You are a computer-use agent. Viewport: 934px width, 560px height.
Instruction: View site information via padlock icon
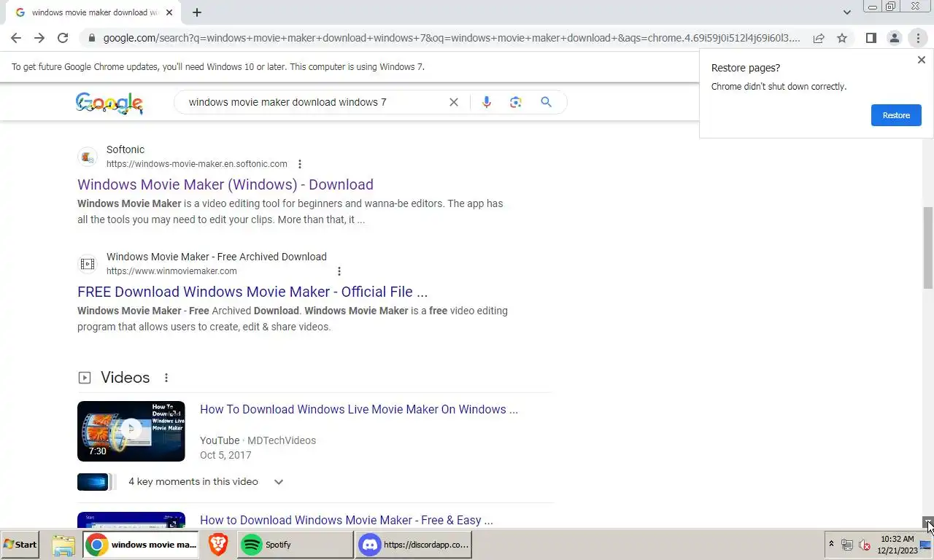(x=91, y=38)
